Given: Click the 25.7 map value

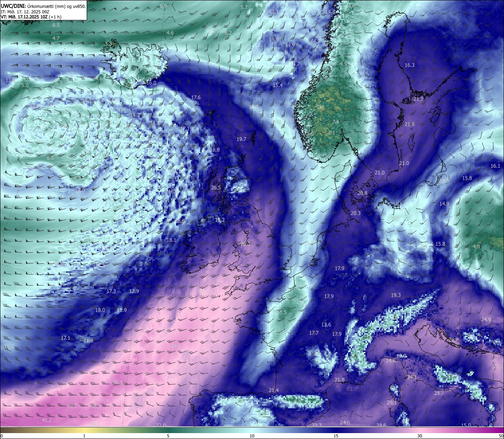Looking at the screenshot, I should (x=439, y=393).
